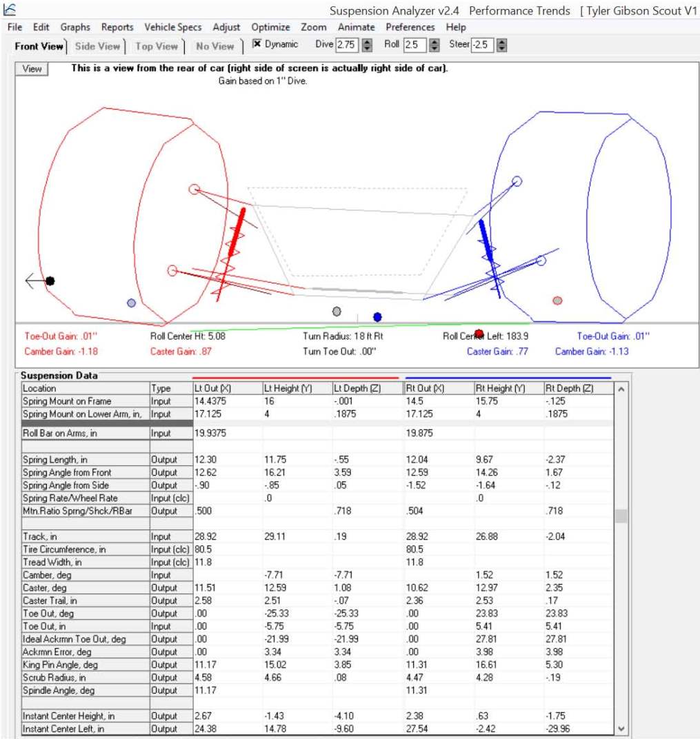The image size is (700, 739).
Task: Open the Graphs menu
Action: coord(75,27)
